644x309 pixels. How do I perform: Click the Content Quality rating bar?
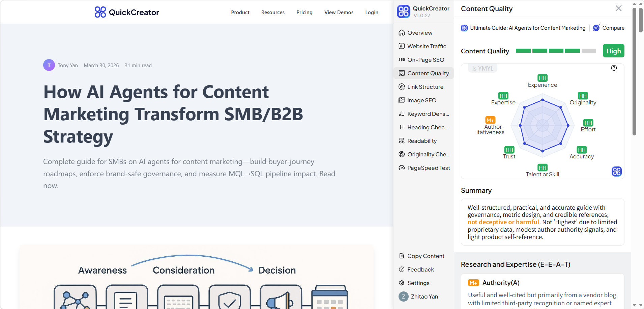pos(556,51)
